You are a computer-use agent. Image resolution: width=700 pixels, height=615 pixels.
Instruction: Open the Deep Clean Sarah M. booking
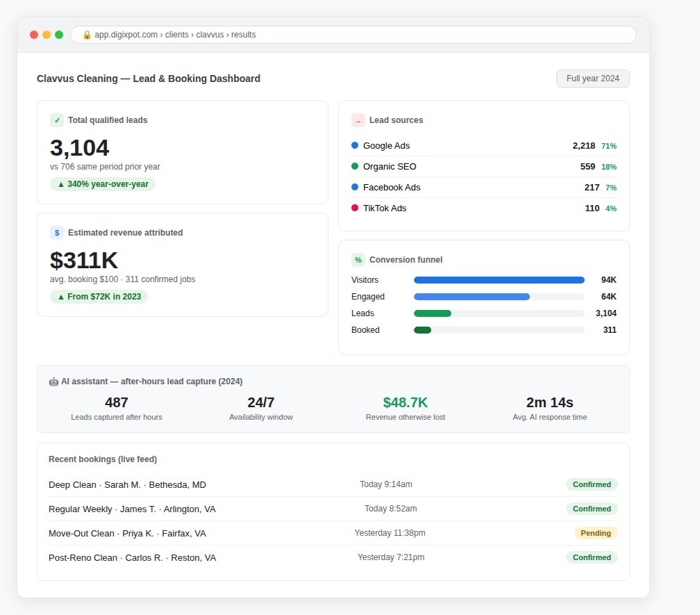(333, 484)
